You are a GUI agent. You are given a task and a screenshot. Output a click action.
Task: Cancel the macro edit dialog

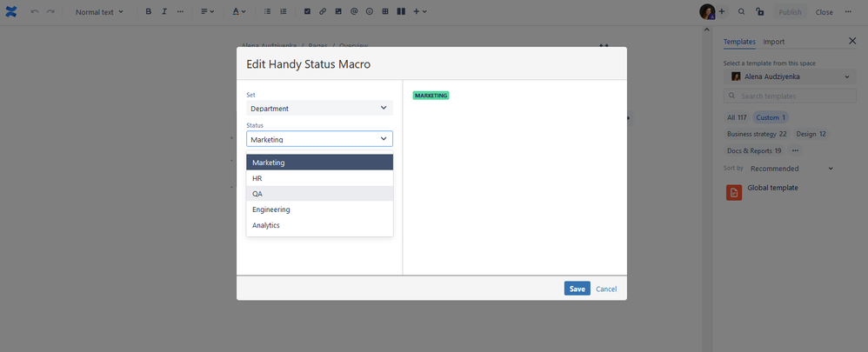(x=606, y=289)
